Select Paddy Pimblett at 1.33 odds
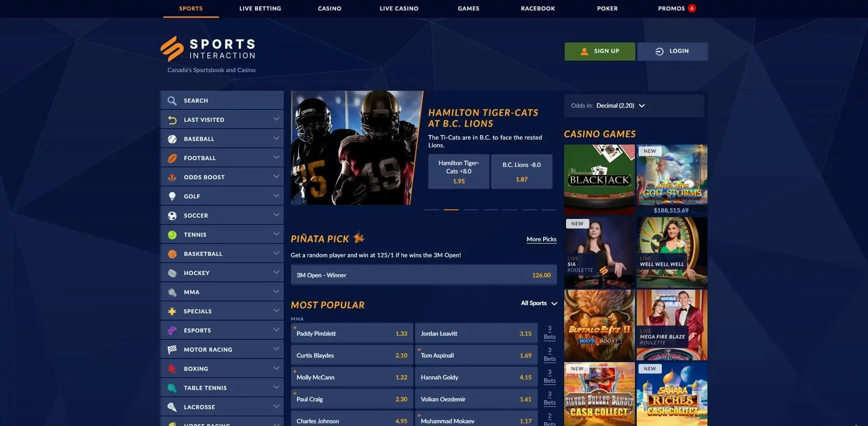 click(352, 333)
